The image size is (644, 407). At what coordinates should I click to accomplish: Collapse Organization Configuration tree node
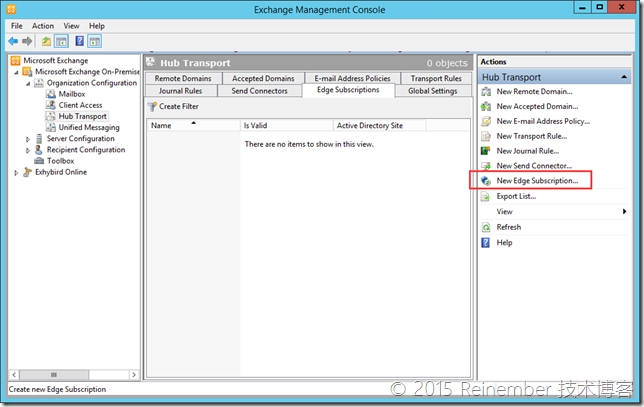[x=28, y=83]
